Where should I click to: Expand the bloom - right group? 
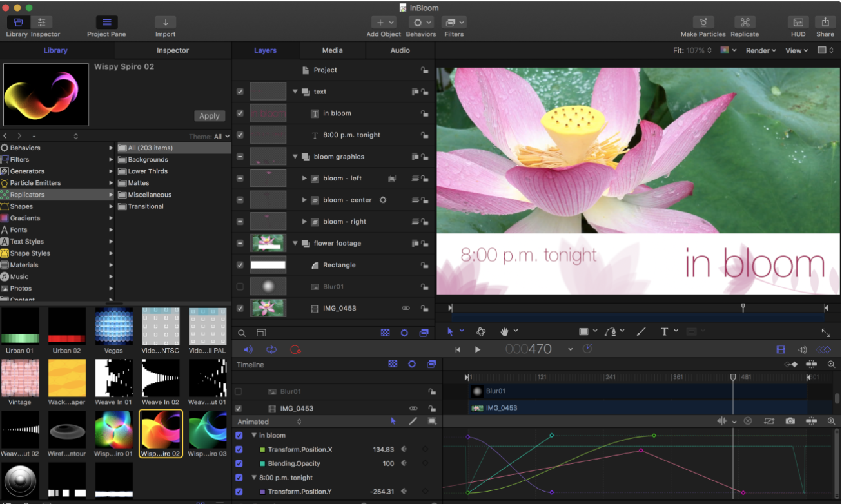coord(304,222)
